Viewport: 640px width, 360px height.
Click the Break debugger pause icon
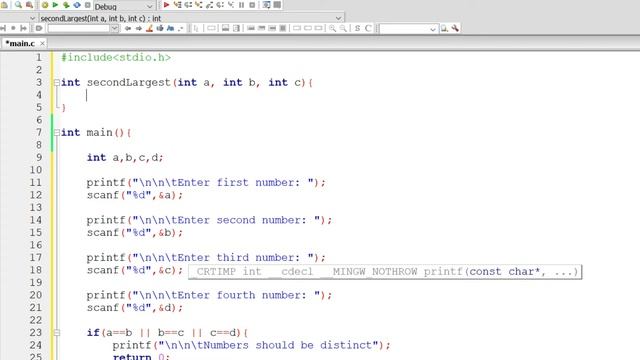(242, 5)
